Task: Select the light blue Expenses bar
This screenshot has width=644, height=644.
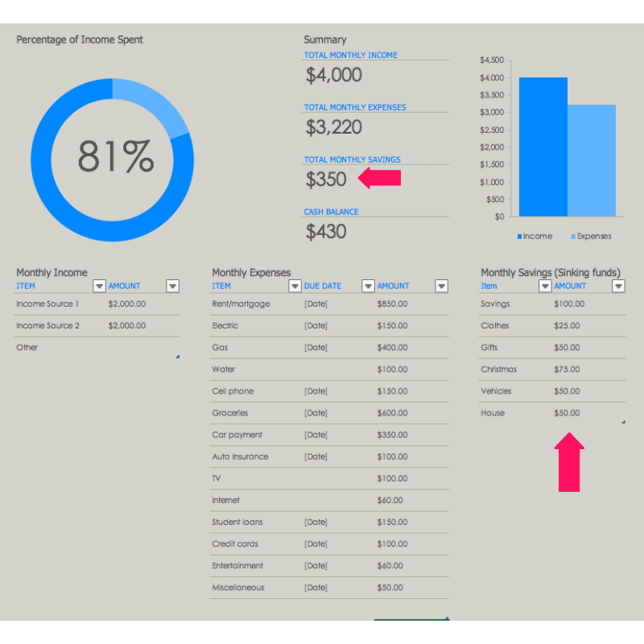Action: coord(592,160)
